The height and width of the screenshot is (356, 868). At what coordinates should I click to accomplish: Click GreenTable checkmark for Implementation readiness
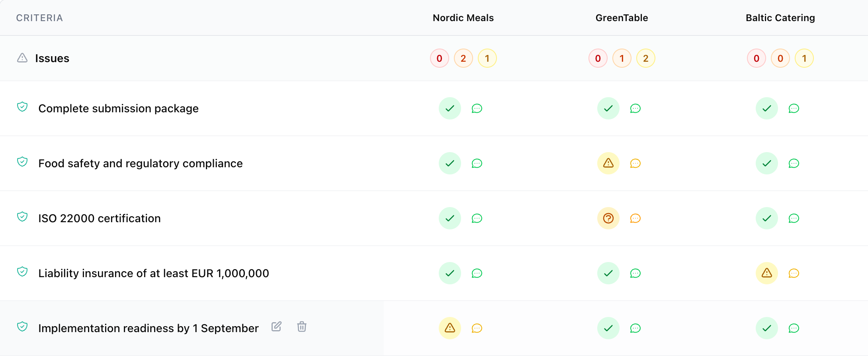[x=608, y=328]
